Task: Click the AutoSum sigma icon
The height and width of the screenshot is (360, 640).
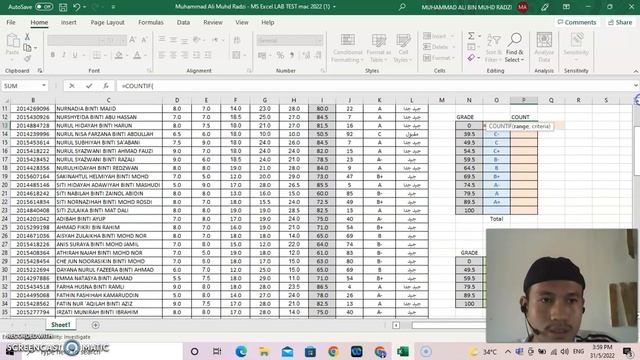Action: pos(471,36)
